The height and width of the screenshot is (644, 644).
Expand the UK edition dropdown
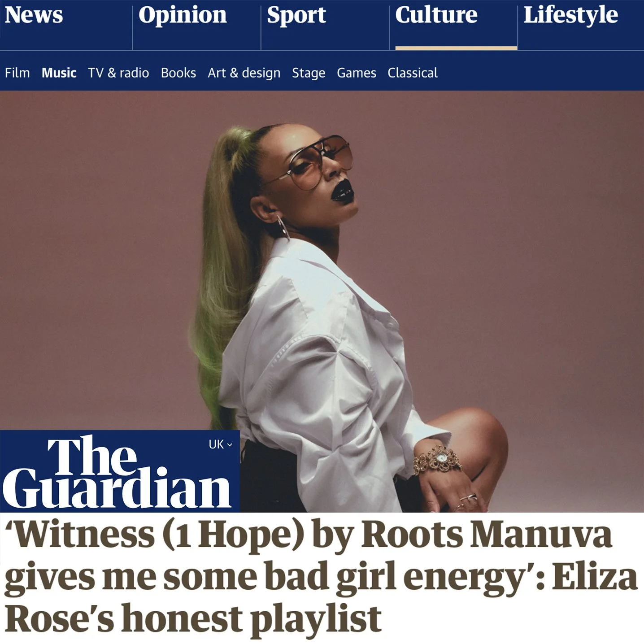pos(220,444)
